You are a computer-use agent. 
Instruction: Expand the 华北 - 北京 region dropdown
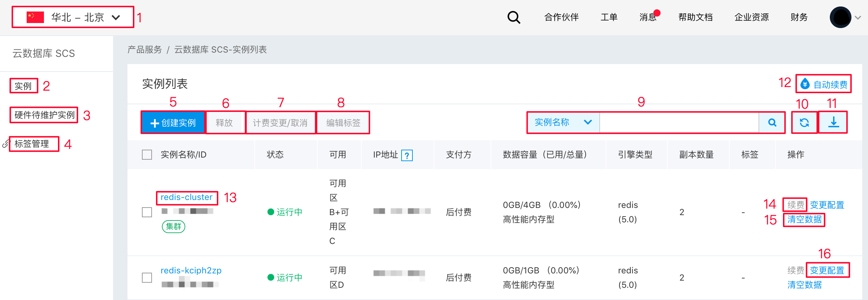pos(73,17)
